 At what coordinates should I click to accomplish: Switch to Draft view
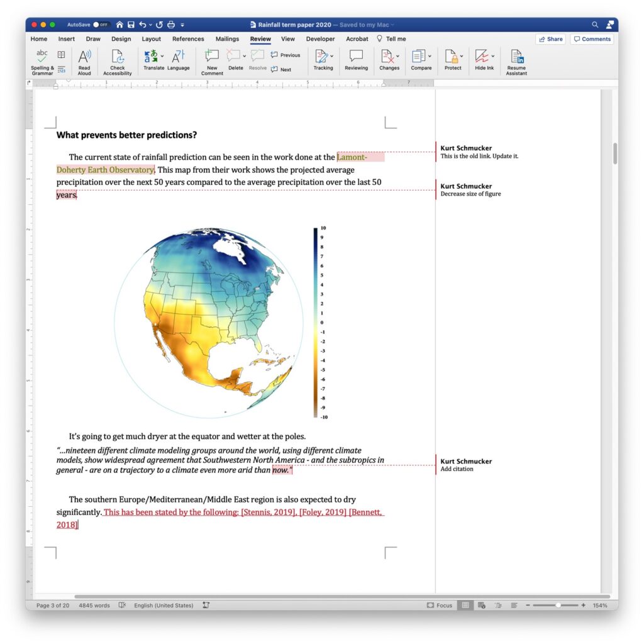click(514, 605)
